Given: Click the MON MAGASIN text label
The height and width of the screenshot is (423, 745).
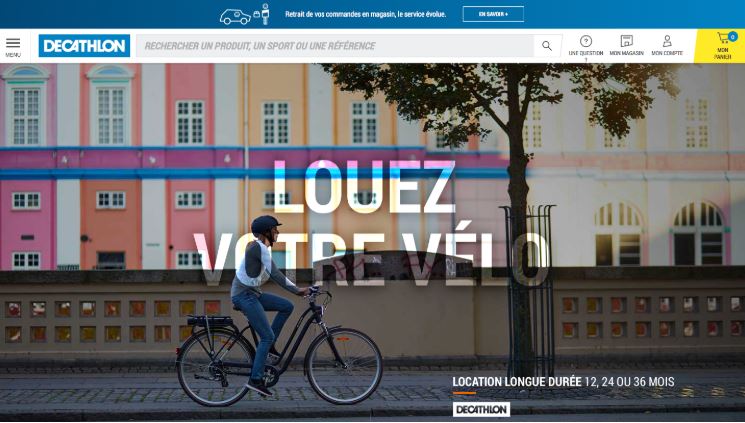Looking at the screenshot, I should pos(627,53).
